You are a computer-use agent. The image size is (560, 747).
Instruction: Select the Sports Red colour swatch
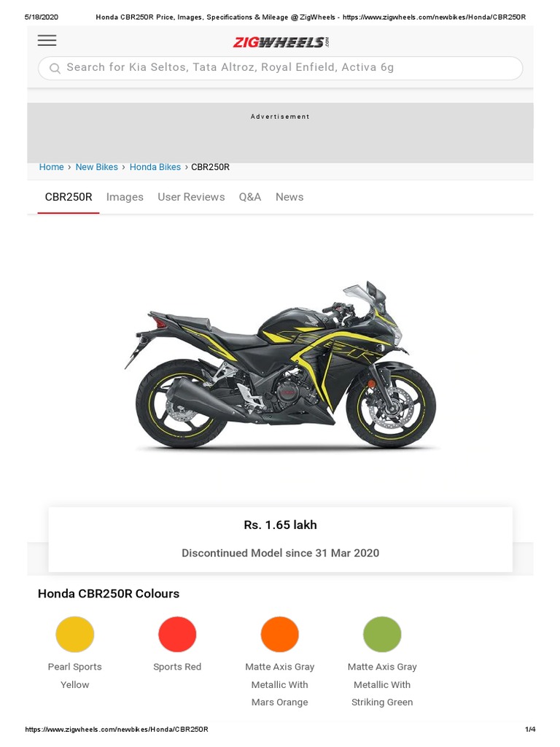(x=177, y=634)
